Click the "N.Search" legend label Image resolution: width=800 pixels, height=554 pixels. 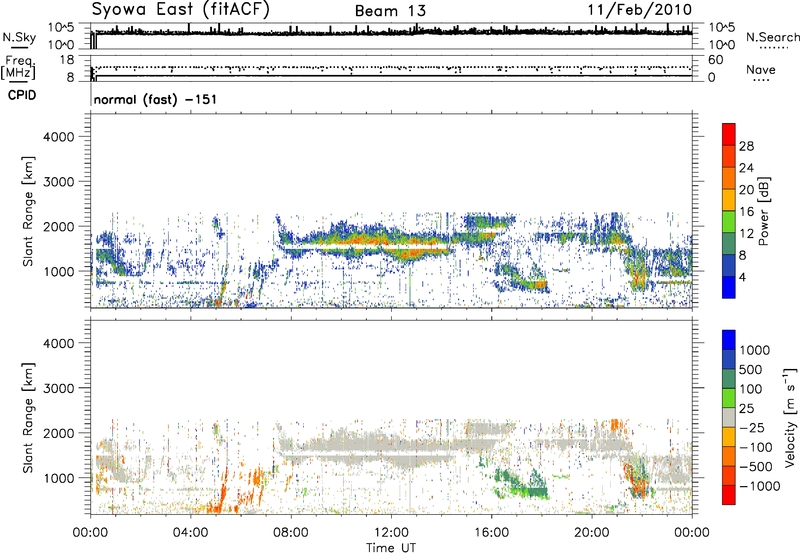coord(773,37)
